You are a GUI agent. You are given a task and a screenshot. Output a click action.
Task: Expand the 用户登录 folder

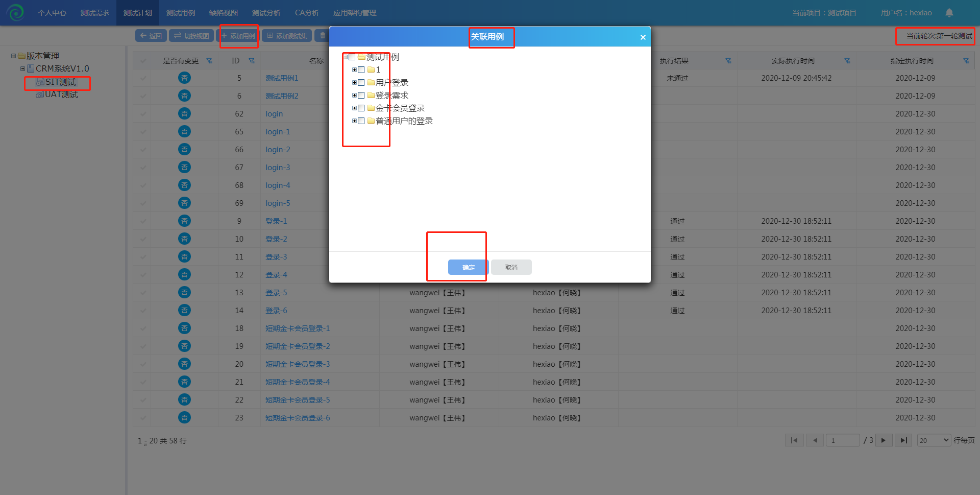[354, 82]
